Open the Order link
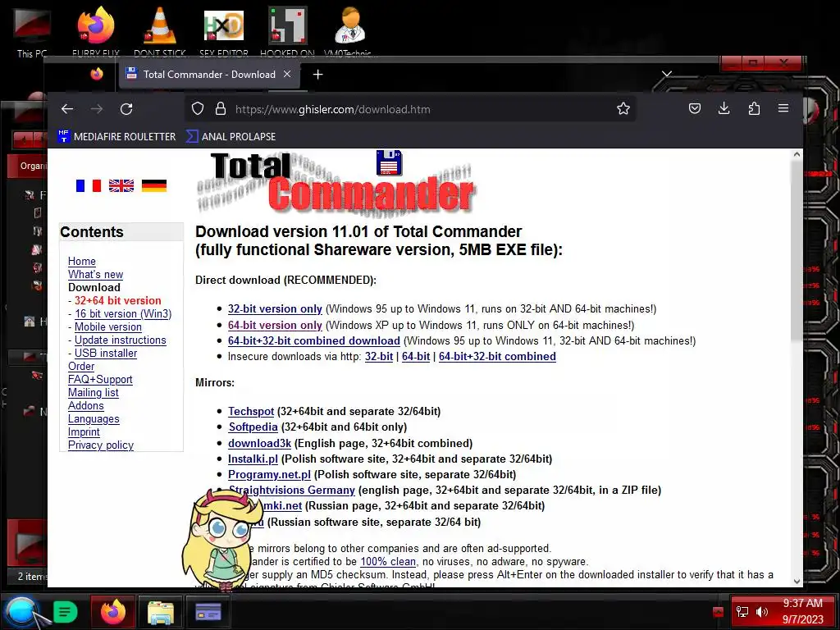This screenshot has height=630, width=840. 81,367
